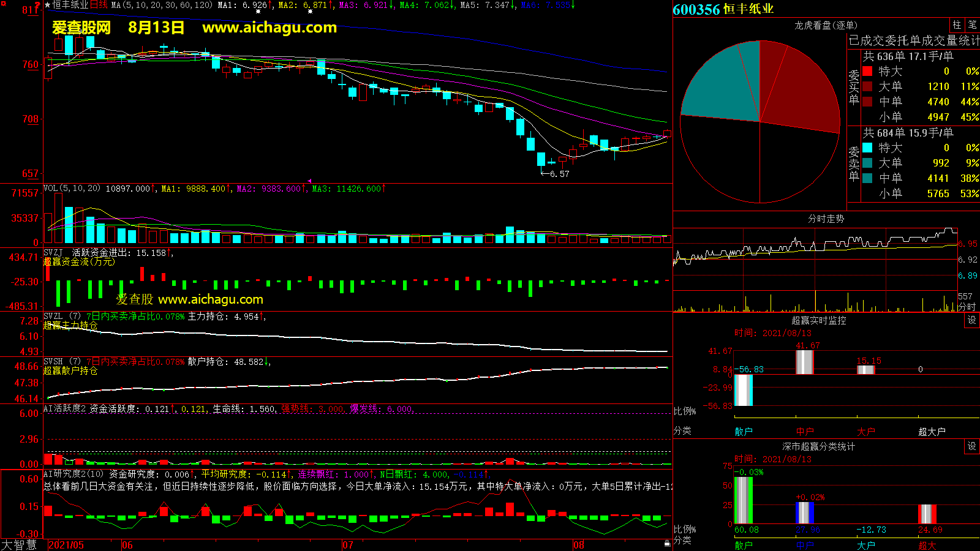The image size is (980, 551).
Task: Click the 笔 tick view button
Action: pyautogui.click(x=972, y=25)
